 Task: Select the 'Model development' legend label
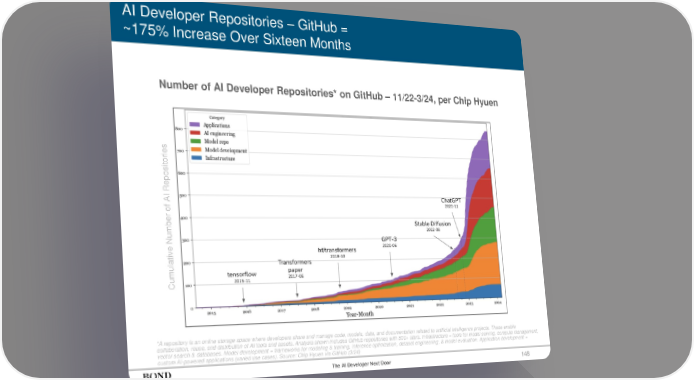(x=226, y=150)
